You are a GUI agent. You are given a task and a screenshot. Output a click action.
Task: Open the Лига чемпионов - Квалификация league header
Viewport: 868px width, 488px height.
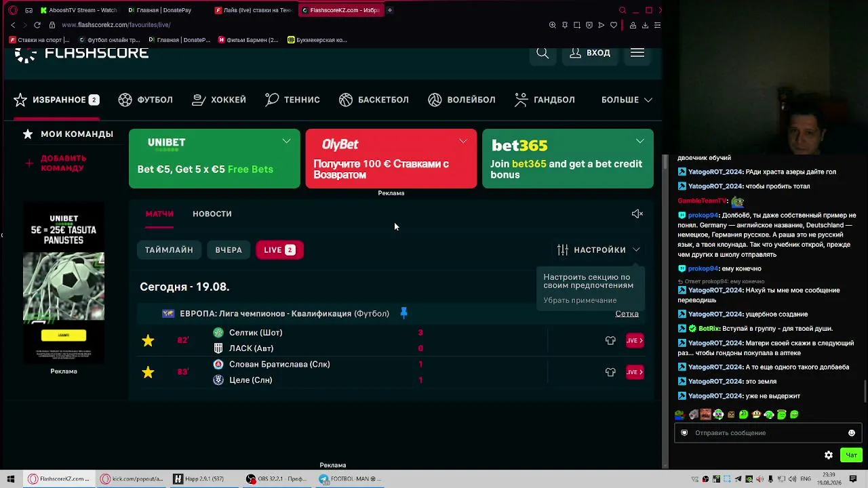[284, 314]
